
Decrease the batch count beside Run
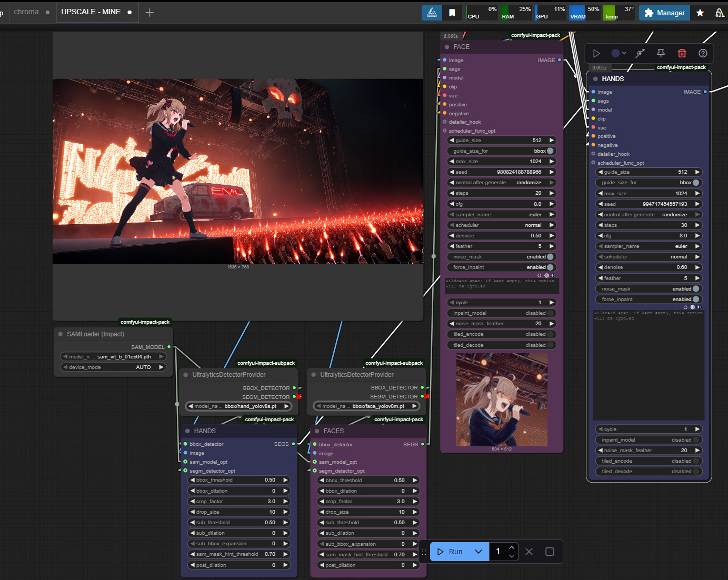point(512,556)
